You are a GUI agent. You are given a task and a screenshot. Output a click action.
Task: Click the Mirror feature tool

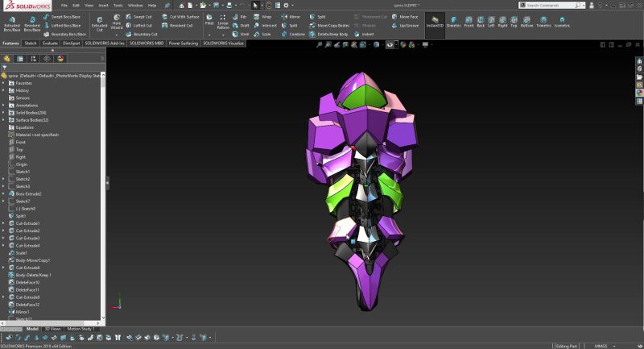coord(291,17)
